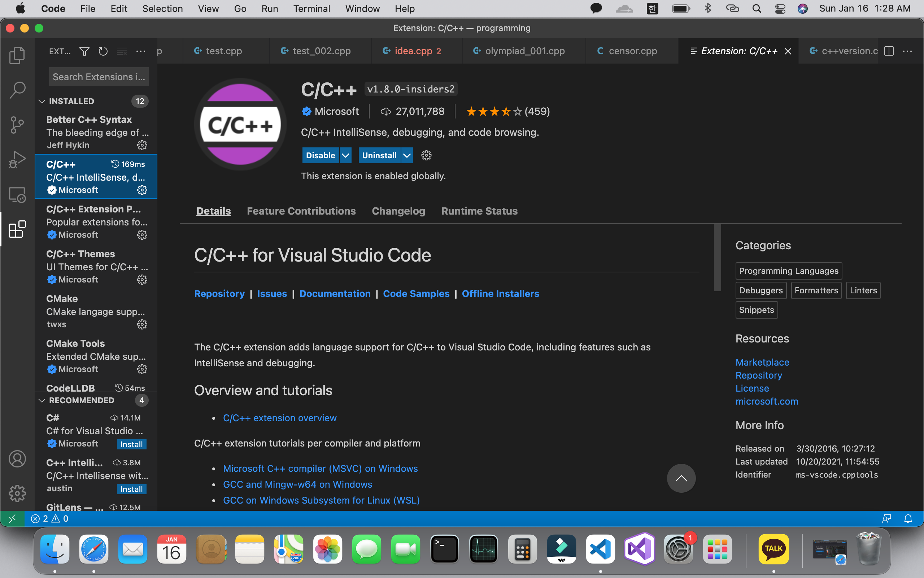Open remote window indicator in status bar
This screenshot has height=578, width=924.
click(x=12, y=518)
